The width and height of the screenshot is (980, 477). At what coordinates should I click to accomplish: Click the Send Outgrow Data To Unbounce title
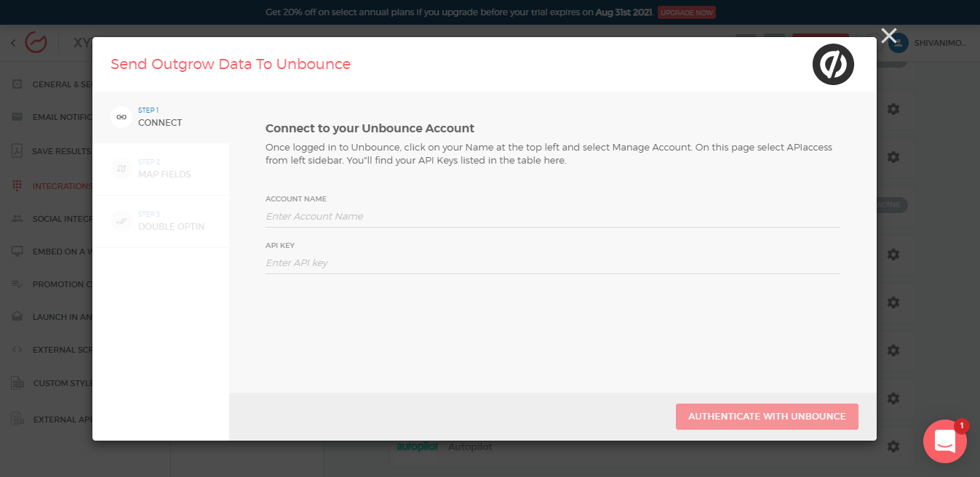(231, 64)
